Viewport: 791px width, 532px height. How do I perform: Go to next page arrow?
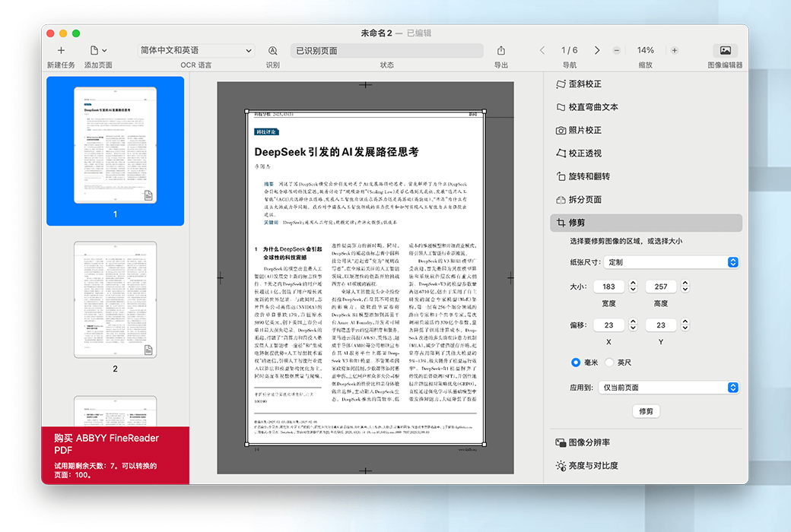pyautogui.click(x=597, y=50)
